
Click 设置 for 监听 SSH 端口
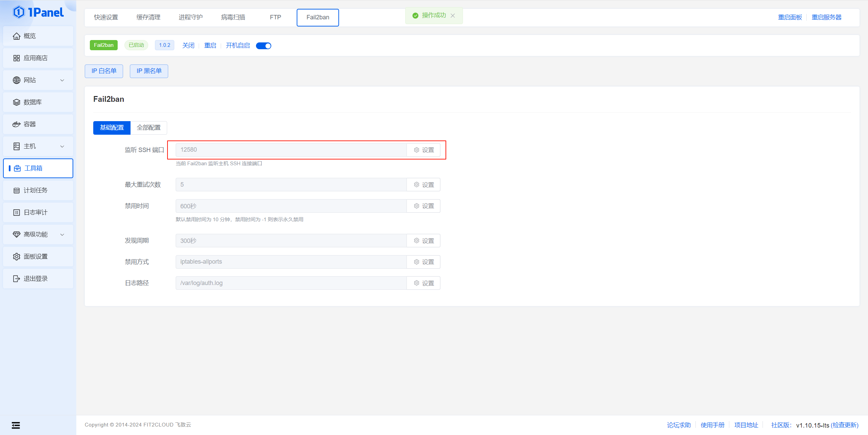(x=423, y=150)
